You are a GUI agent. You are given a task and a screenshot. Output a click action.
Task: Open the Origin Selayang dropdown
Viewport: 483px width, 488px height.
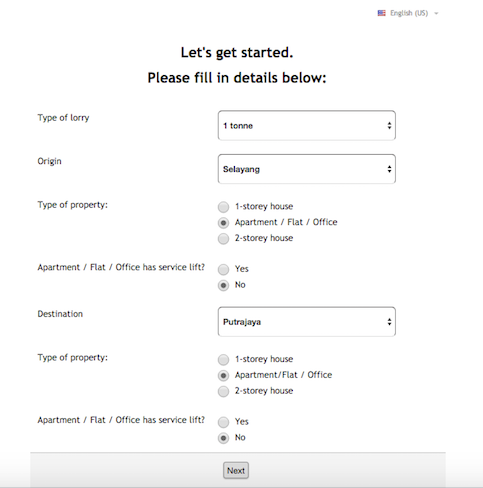pyautogui.click(x=307, y=169)
